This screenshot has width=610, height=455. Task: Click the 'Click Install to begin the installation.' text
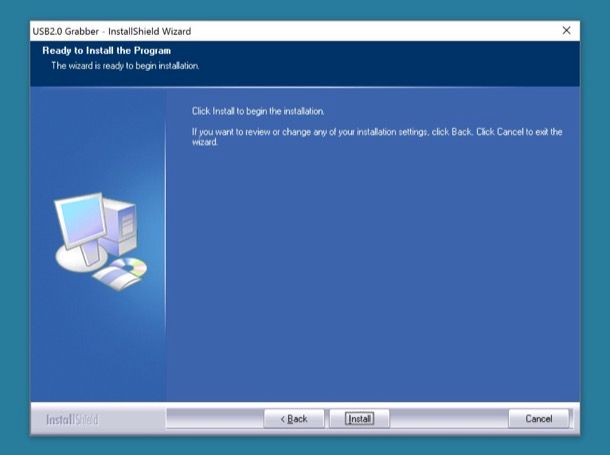258,111
